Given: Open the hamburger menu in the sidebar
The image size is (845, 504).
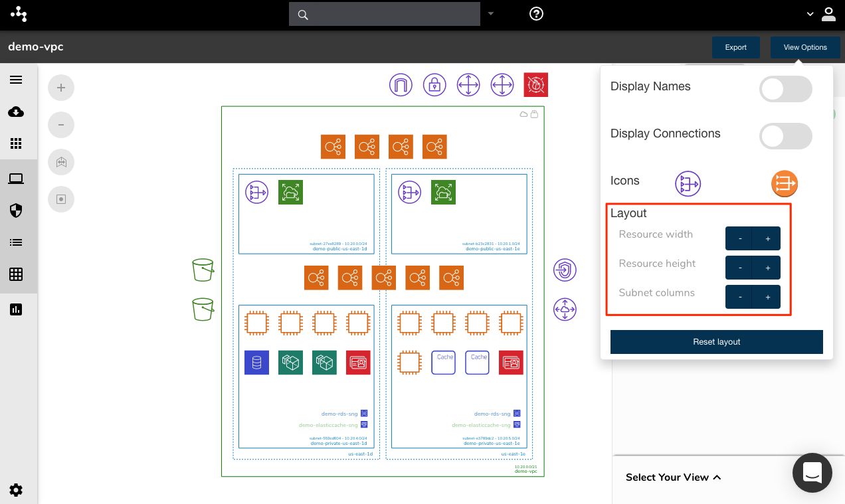Looking at the screenshot, I should pyautogui.click(x=16, y=80).
